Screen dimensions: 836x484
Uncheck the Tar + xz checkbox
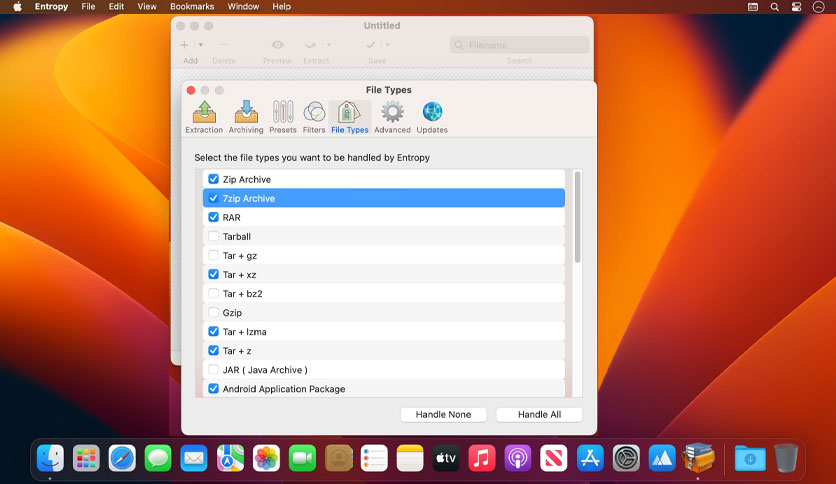pos(213,274)
